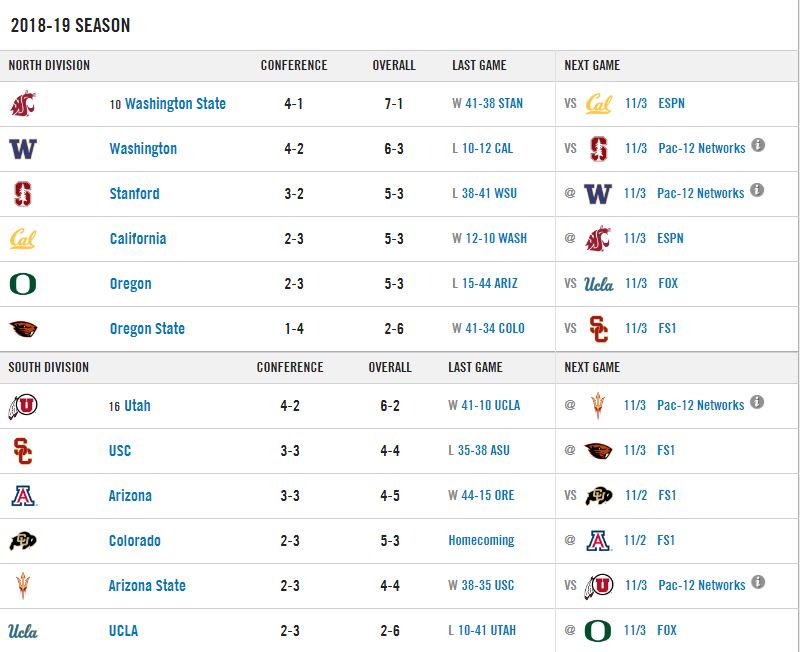View the L 15-44 ARIZ game result
Viewport: 800px width, 652px height.
[485, 284]
